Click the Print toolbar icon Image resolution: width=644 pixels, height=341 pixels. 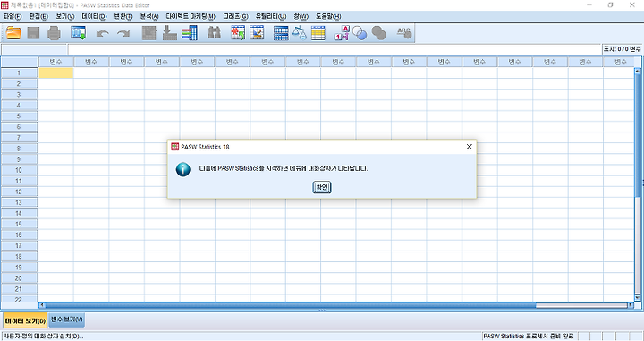[54, 33]
